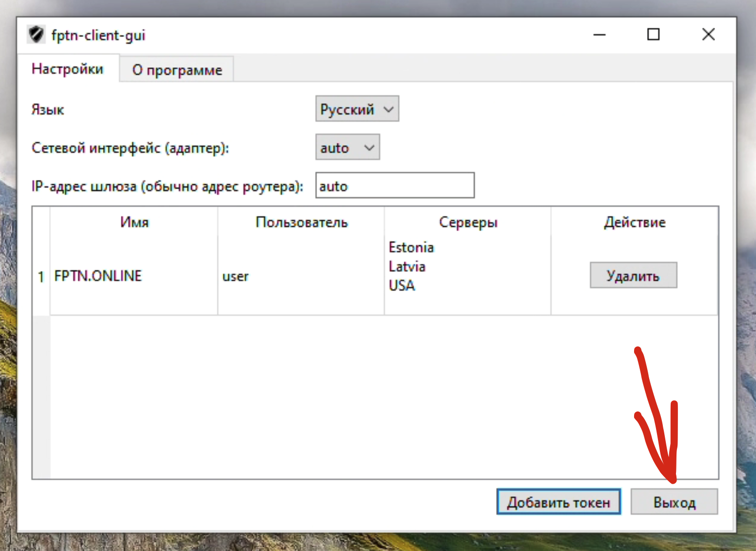Close the fptn-client-gui window
Viewport: 756px width, 551px height.
click(708, 35)
